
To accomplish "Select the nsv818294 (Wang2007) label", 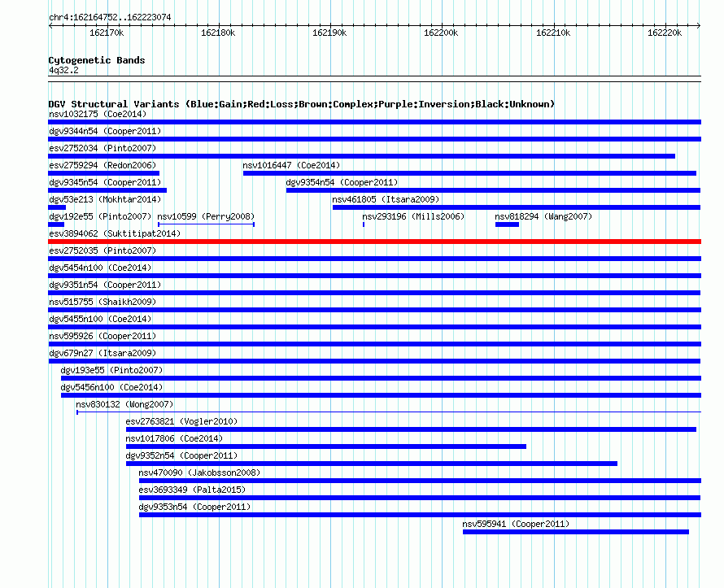I will click(543, 216).
